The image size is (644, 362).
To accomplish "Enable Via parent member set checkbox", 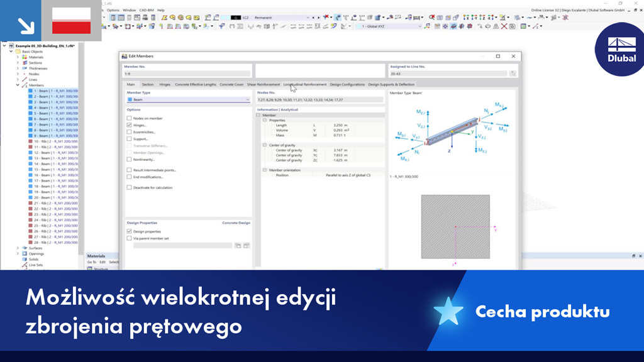I will (x=129, y=238).
